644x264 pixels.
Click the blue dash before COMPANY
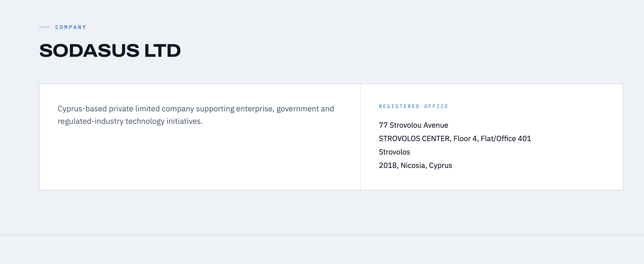[x=44, y=27]
